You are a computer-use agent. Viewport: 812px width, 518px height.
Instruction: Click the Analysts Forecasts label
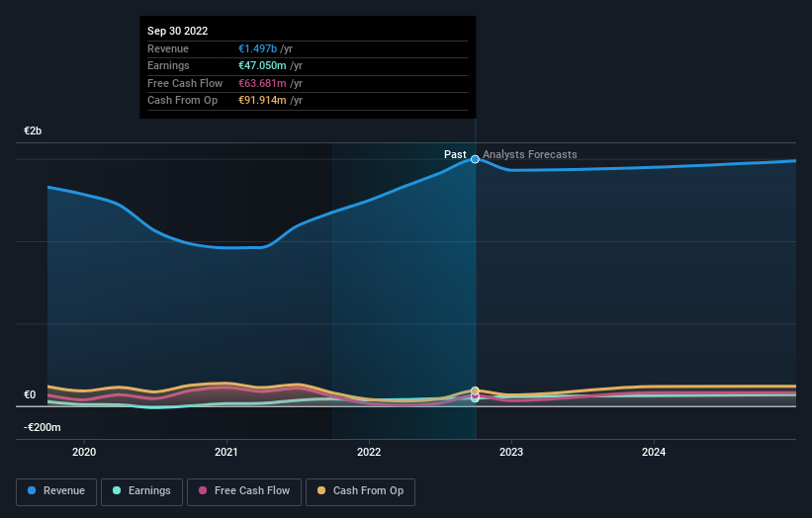530,154
